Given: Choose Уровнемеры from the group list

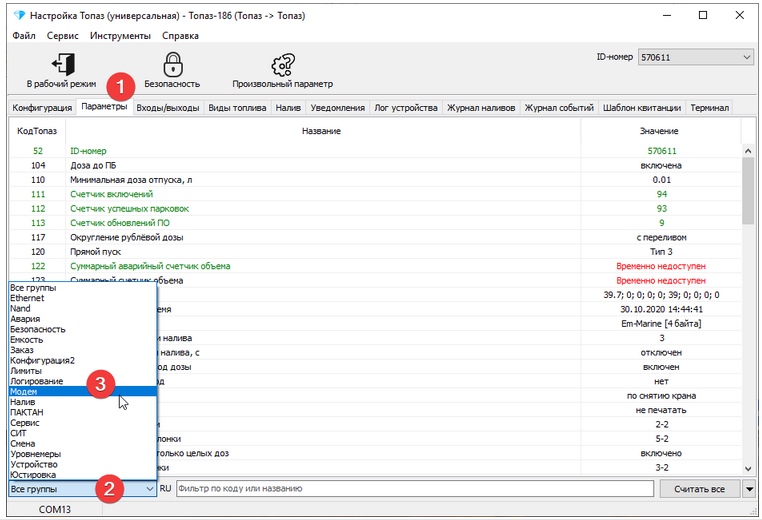Looking at the screenshot, I should pyautogui.click(x=36, y=454).
